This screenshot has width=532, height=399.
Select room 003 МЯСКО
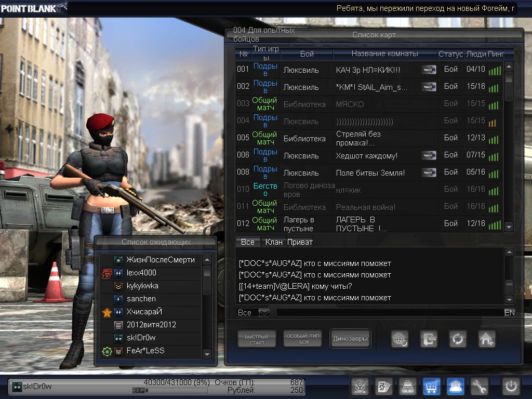(369, 104)
